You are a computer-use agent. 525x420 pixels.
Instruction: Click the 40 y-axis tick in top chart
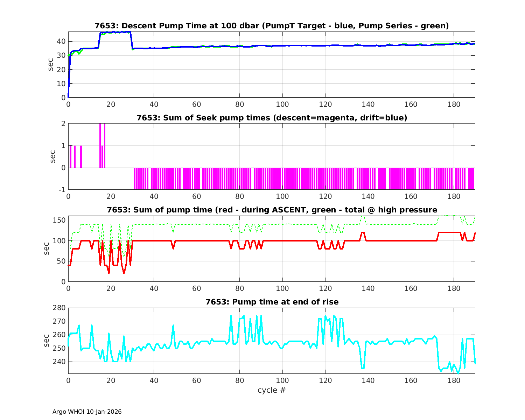[x=61, y=41]
